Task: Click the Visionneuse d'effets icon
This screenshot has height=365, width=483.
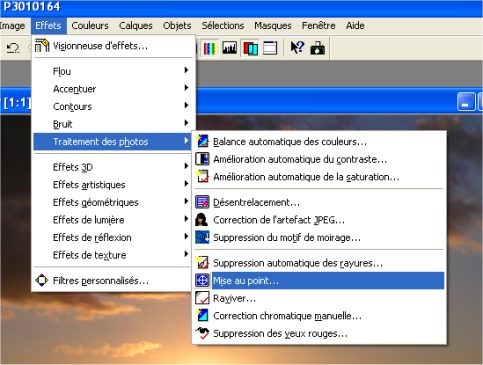Action: 42,46
